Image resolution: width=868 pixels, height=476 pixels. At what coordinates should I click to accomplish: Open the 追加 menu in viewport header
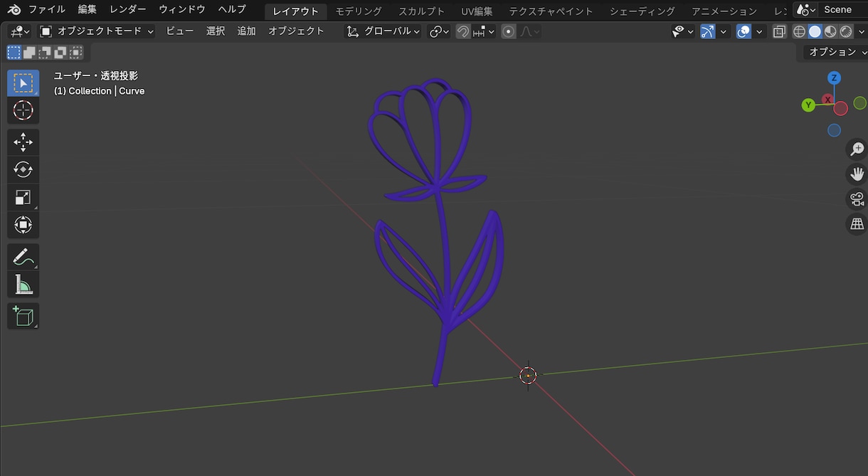click(246, 31)
